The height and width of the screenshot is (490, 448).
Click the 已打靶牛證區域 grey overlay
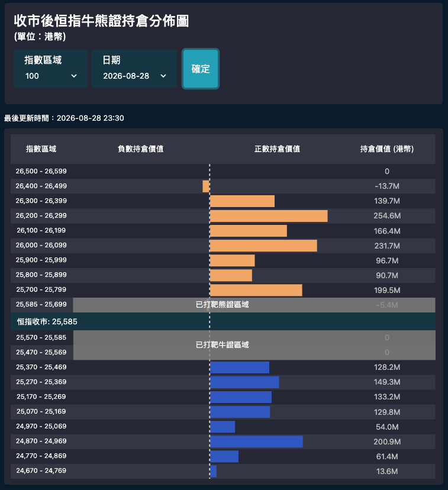point(254,345)
